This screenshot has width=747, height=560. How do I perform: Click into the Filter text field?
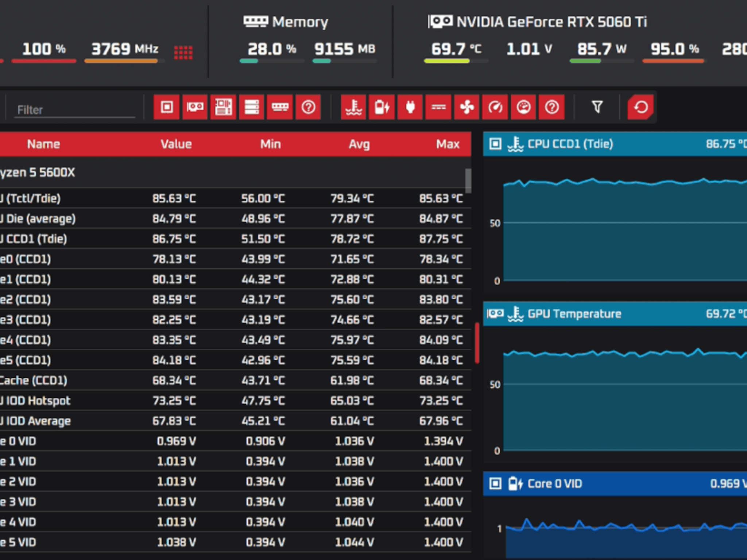(x=75, y=110)
